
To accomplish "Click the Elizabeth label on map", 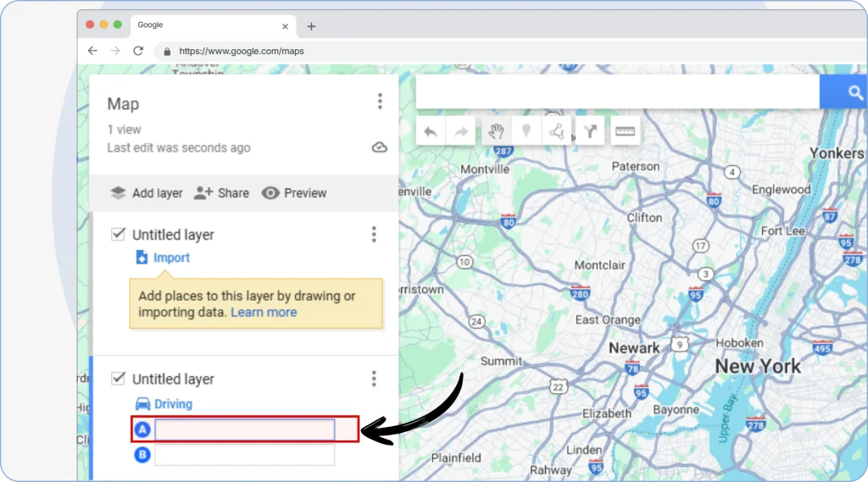I will tap(606, 413).
